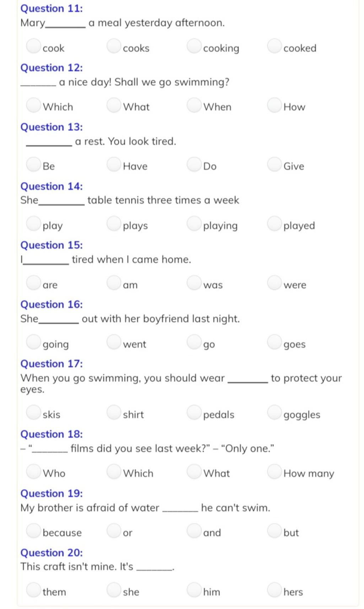The width and height of the screenshot is (364, 609).
Task: Select the 'Give' radio option
Action: [274, 164]
